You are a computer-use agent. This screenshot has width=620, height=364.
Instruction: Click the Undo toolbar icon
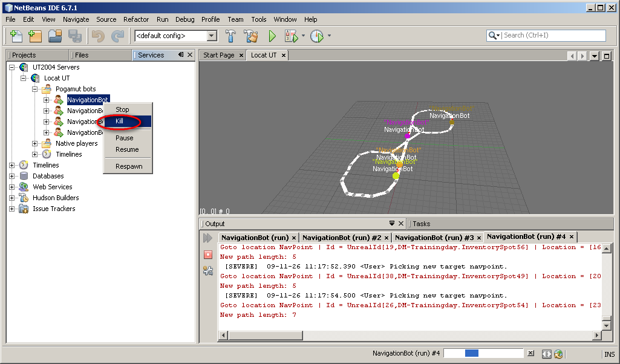point(98,36)
